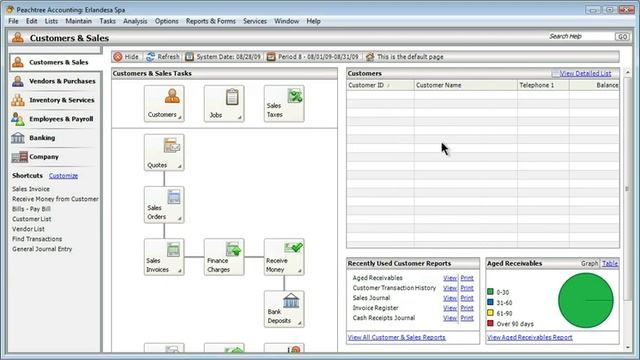
Task: Open the Sales Invoice shortcut
Action: coord(31,189)
